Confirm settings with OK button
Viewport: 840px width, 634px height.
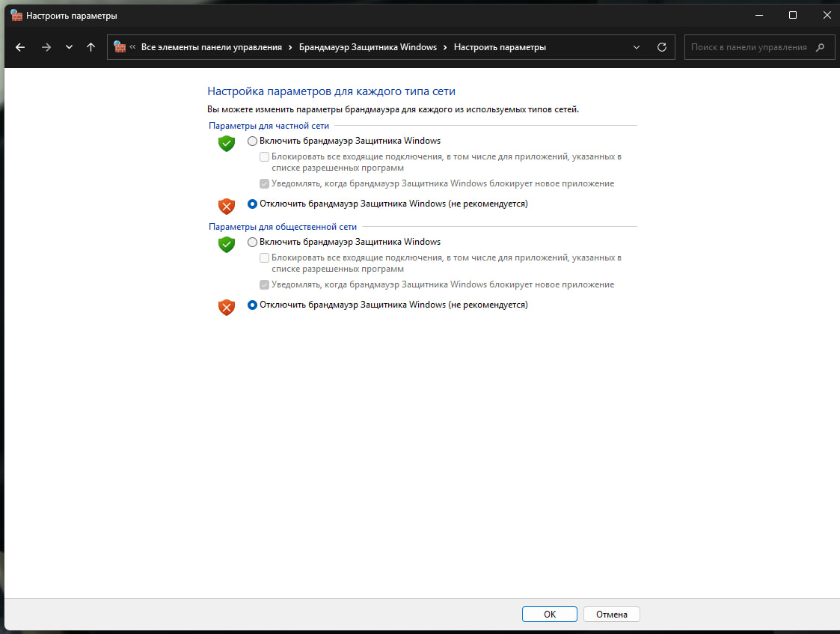click(x=550, y=615)
